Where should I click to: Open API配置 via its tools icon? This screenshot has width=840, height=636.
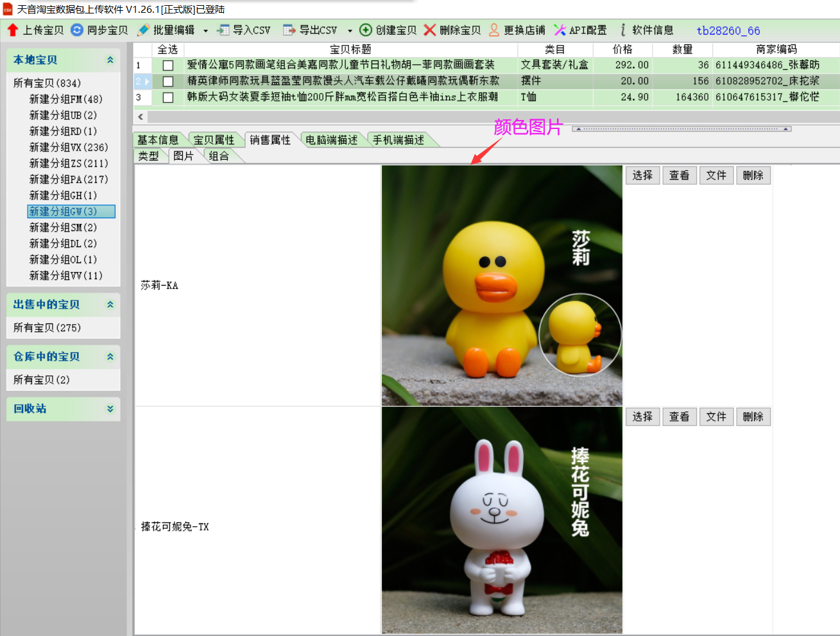560,30
